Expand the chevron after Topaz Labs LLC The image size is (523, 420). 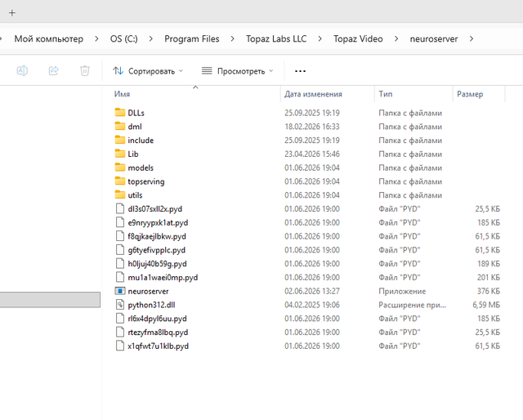click(320, 38)
